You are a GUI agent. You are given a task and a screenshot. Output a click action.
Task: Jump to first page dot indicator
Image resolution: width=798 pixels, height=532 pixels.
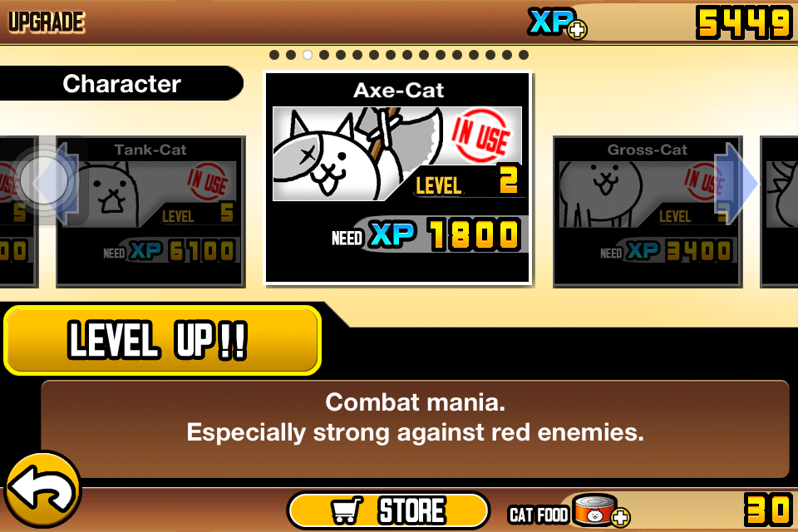(274, 55)
